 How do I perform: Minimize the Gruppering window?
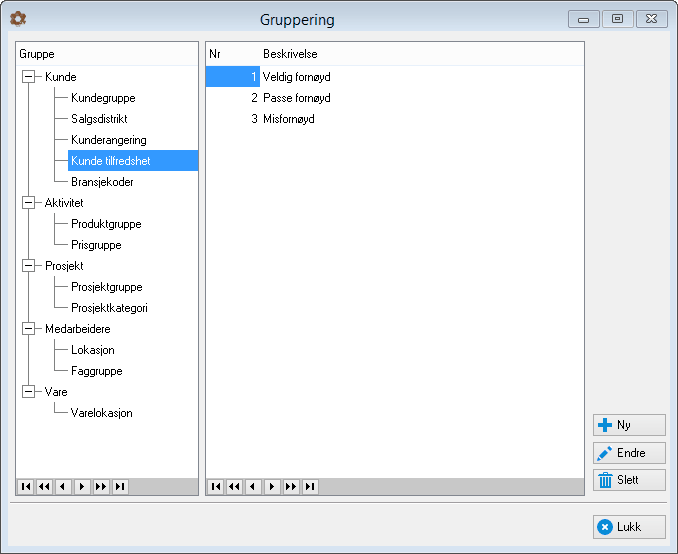tap(583, 19)
